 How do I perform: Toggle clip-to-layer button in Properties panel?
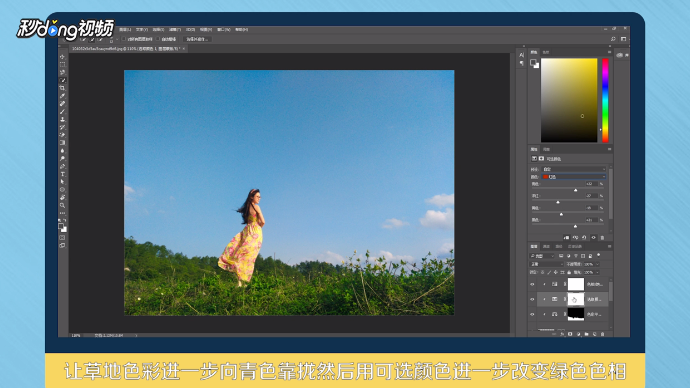566,238
